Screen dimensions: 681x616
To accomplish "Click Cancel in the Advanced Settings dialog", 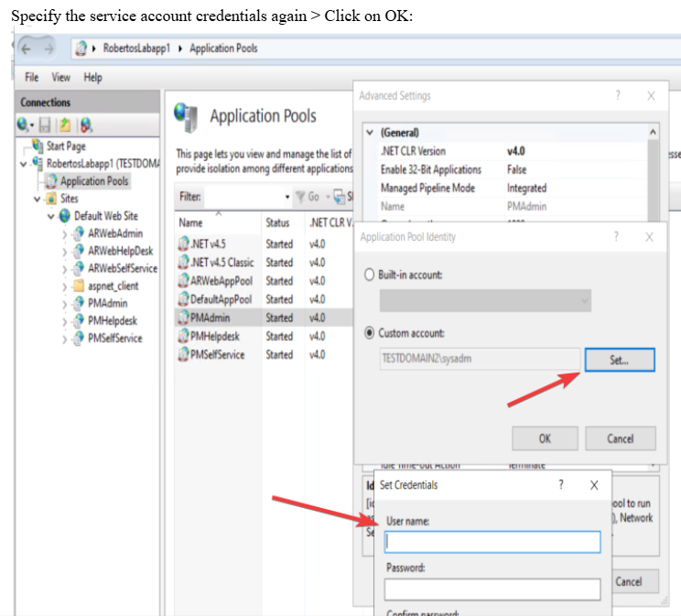I will click(x=635, y=581).
